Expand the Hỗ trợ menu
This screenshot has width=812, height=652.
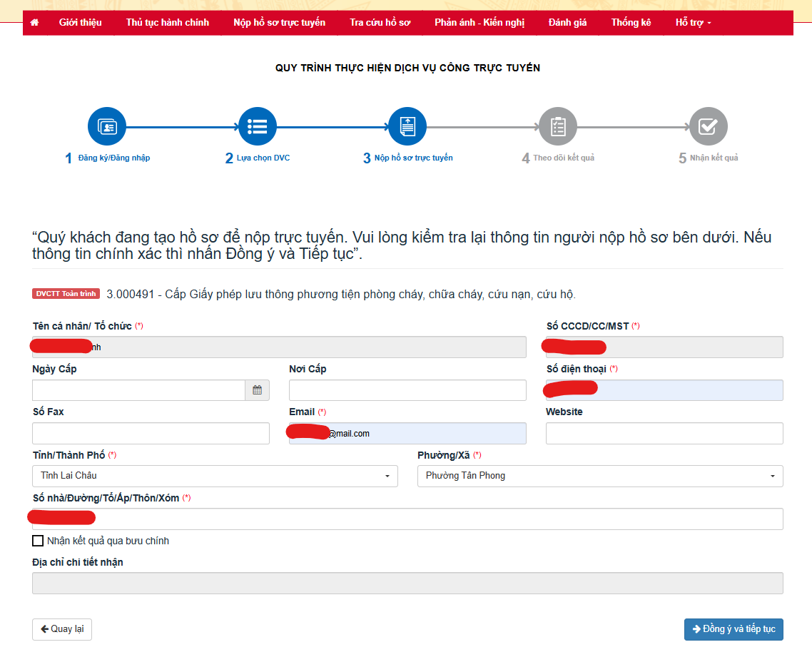point(693,23)
